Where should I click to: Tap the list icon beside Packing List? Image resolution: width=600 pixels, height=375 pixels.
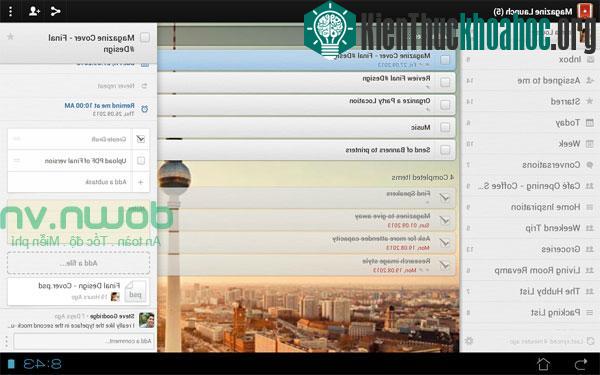pyautogui.click(x=590, y=313)
